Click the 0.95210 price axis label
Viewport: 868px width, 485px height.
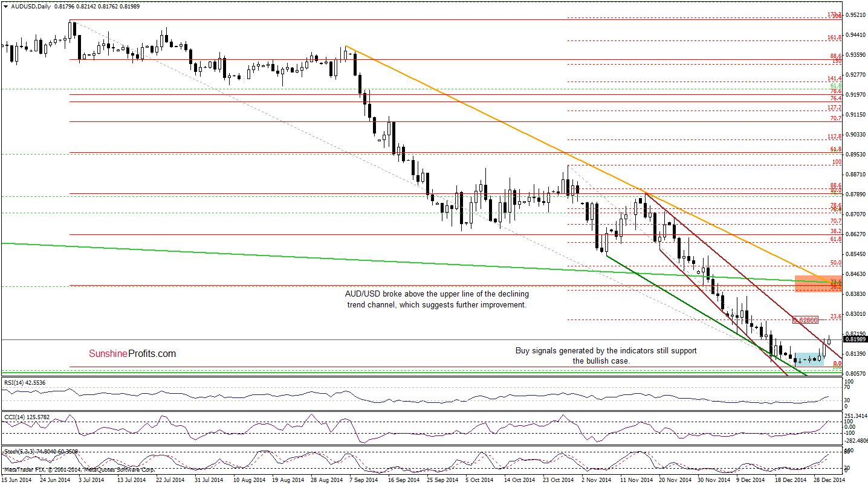pyautogui.click(x=856, y=15)
